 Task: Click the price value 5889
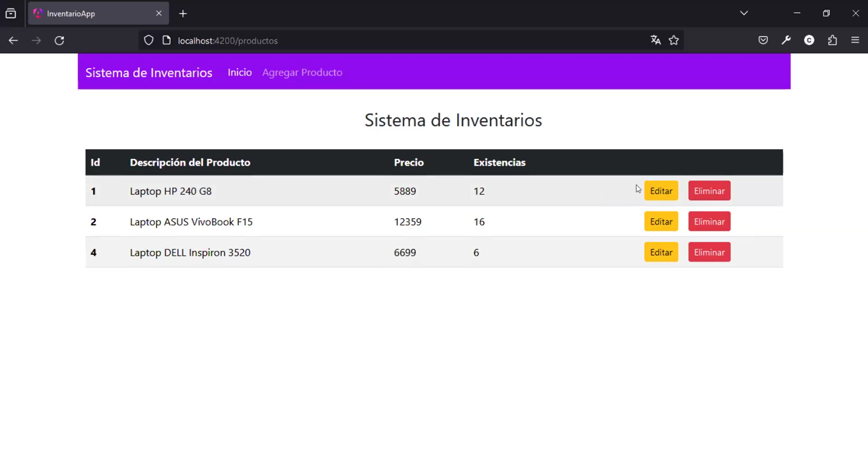405,191
